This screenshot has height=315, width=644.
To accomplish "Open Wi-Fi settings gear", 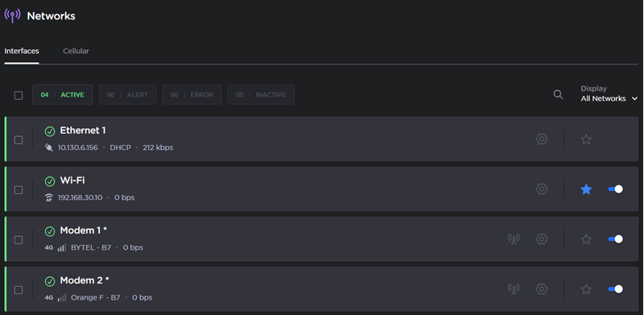I will 542,189.
